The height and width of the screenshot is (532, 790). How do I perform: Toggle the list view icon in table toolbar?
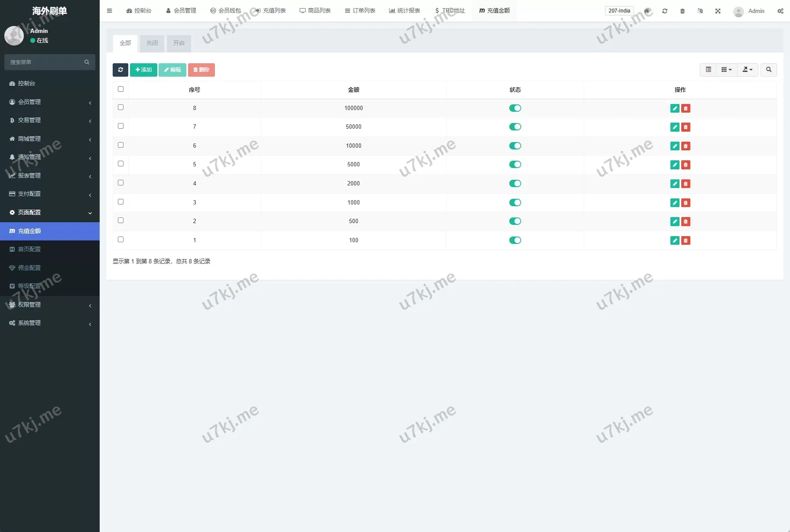click(708, 70)
